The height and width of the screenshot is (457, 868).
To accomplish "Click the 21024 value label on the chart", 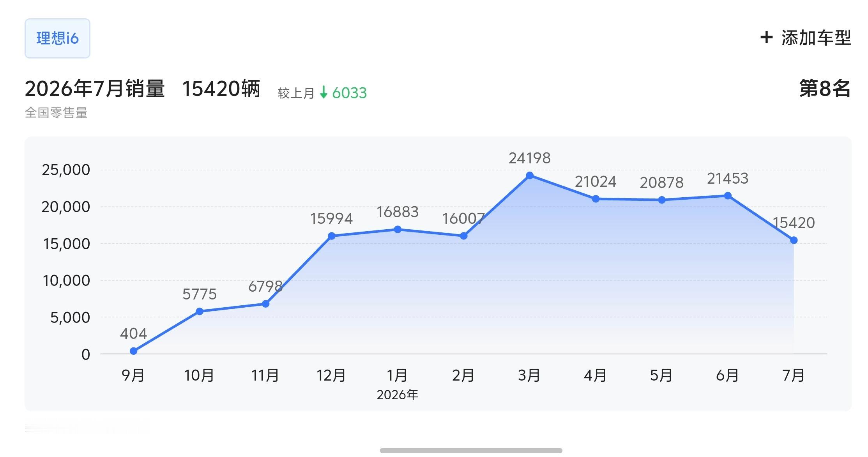I will [596, 182].
